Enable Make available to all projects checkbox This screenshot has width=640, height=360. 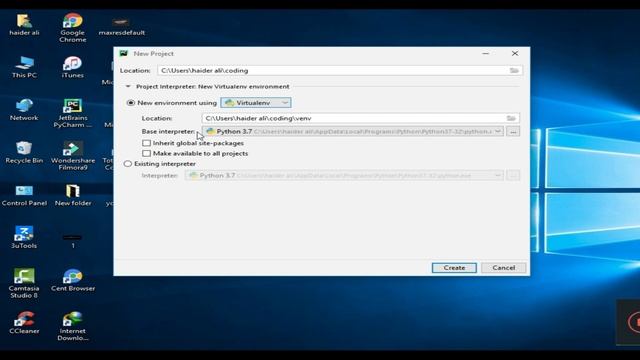(x=147, y=153)
